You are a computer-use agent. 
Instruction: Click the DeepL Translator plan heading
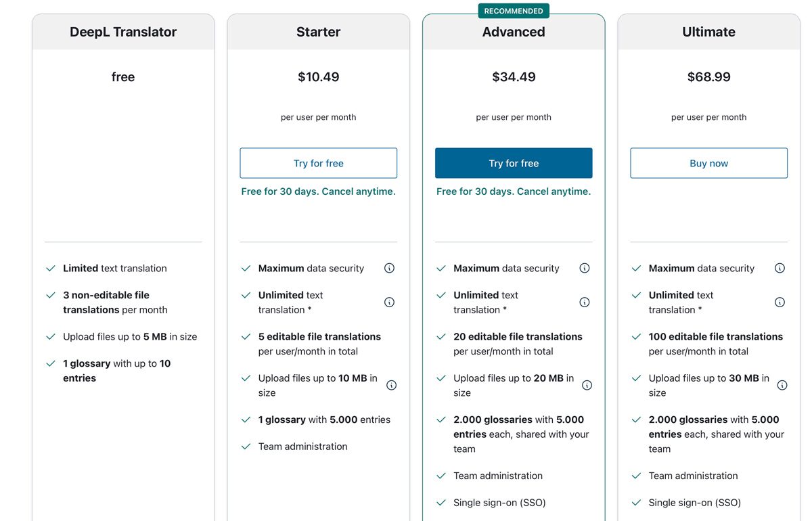click(123, 32)
